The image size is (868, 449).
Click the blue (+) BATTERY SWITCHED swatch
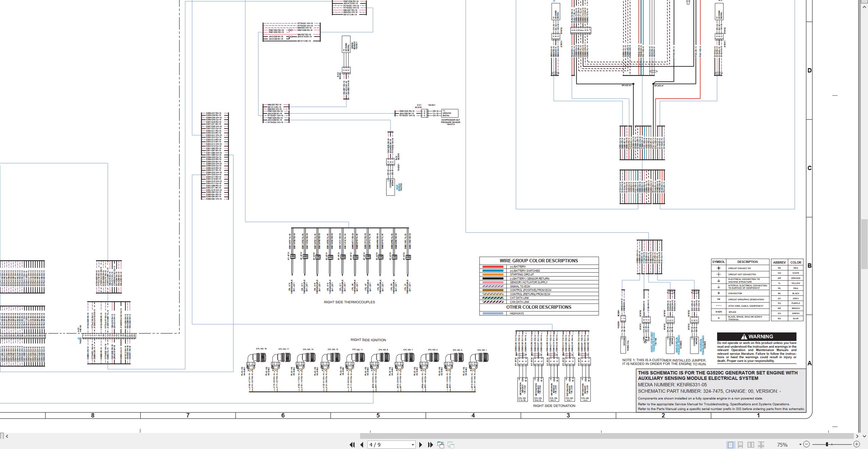493,271
